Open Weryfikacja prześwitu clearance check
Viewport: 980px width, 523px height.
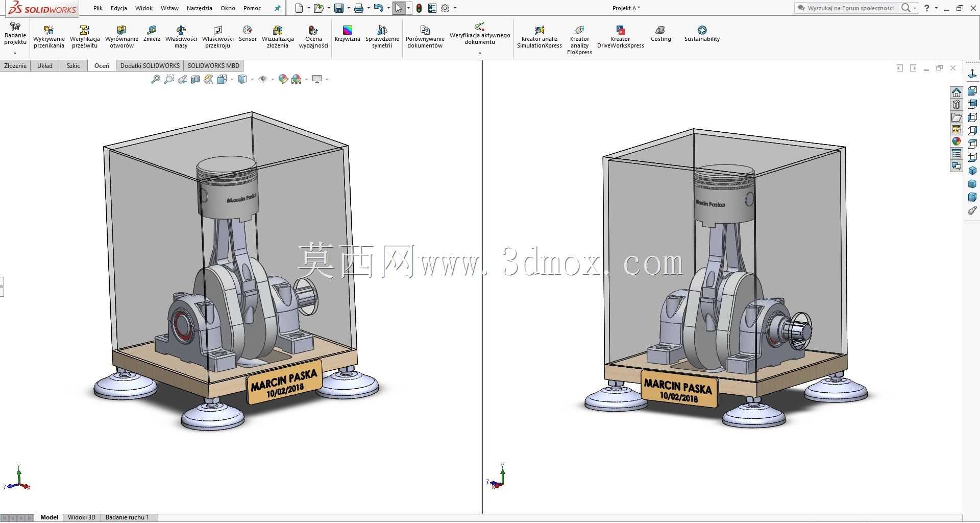click(x=85, y=37)
